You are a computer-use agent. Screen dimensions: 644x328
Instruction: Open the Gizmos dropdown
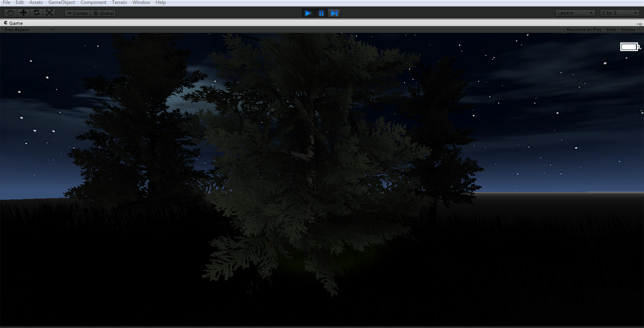coord(630,30)
